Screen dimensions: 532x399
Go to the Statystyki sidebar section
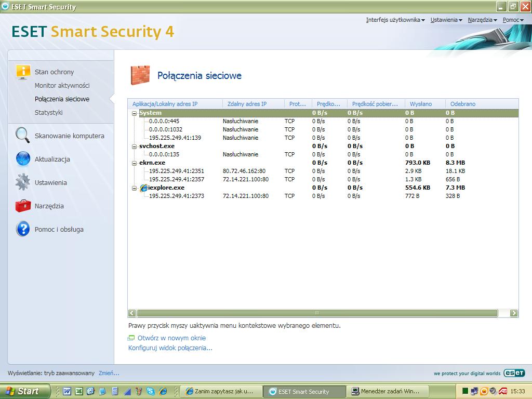[x=48, y=112]
